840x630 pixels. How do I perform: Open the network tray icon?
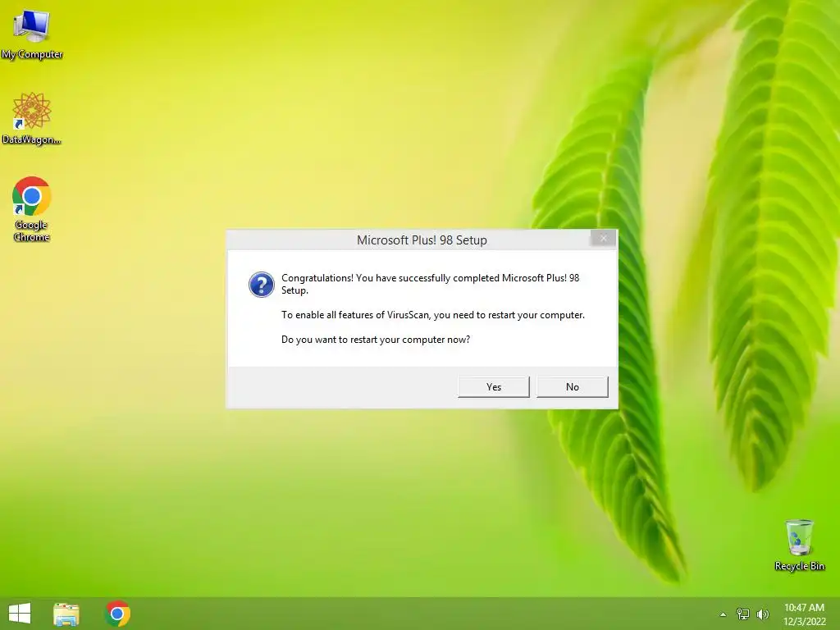pos(743,614)
